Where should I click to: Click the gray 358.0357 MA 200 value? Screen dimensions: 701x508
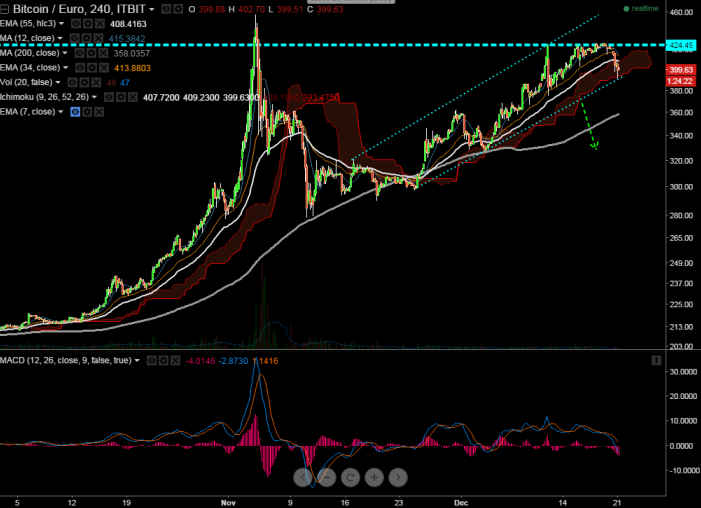click(131, 54)
